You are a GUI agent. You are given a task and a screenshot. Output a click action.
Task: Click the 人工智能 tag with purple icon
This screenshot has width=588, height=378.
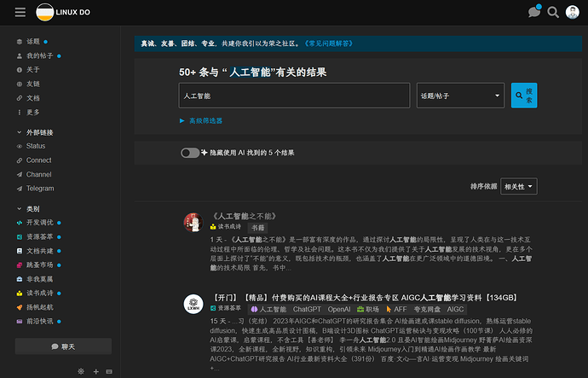[x=268, y=309]
